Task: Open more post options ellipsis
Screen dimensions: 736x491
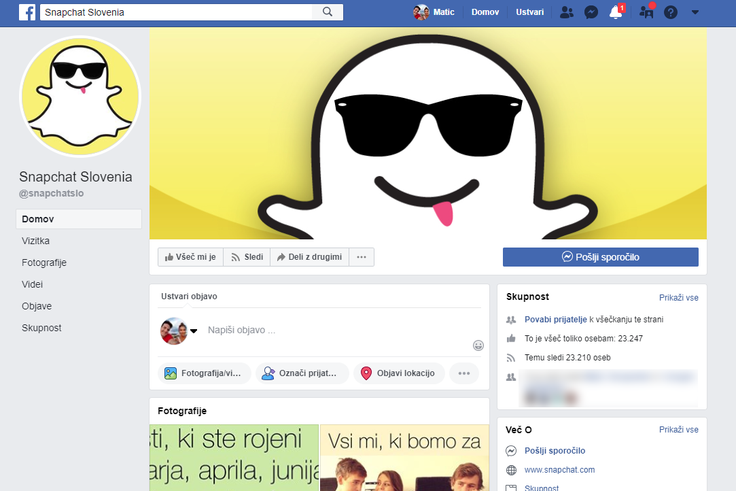Action: click(464, 373)
